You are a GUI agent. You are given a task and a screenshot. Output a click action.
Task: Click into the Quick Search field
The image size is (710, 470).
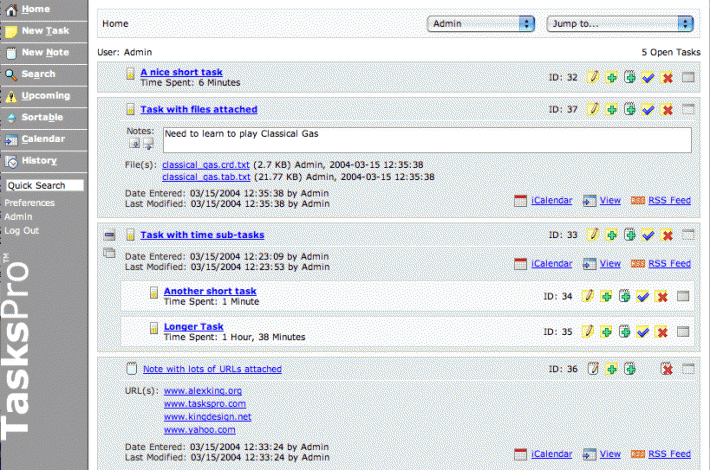click(x=45, y=186)
